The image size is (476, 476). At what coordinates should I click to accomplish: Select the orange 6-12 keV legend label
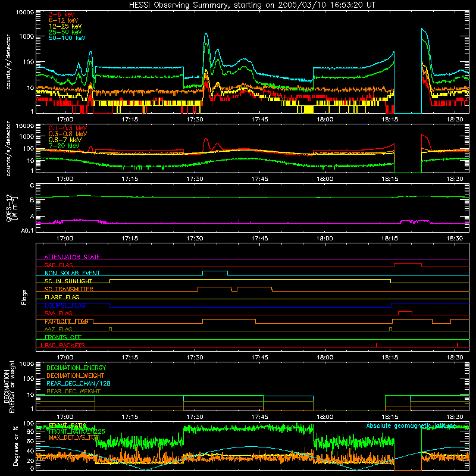[64, 20]
